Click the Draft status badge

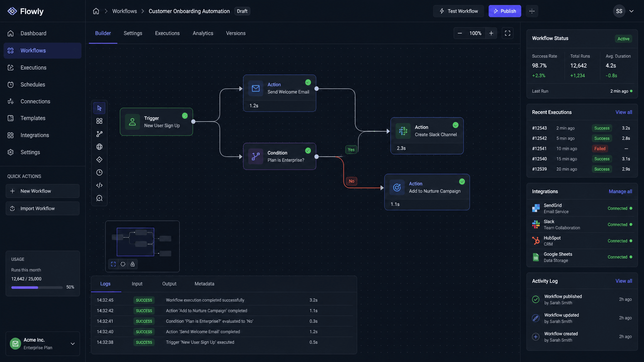pyautogui.click(x=242, y=11)
